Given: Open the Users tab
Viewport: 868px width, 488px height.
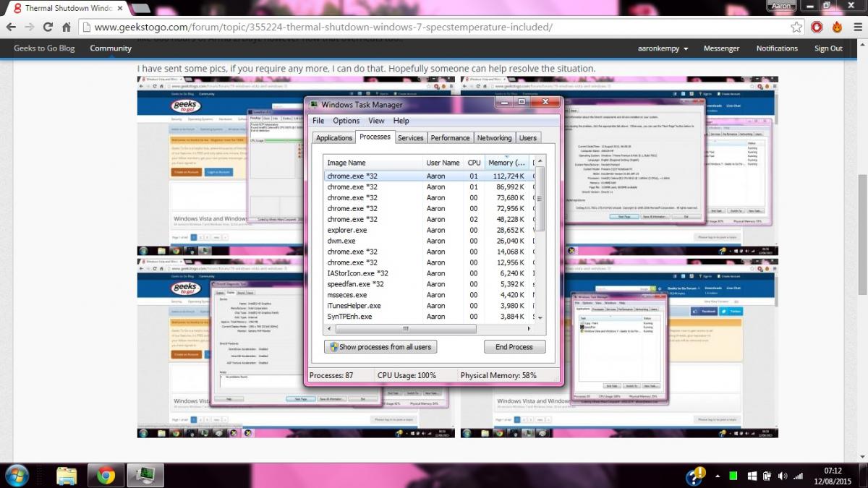Looking at the screenshot, I should click(x=528, y=138).
